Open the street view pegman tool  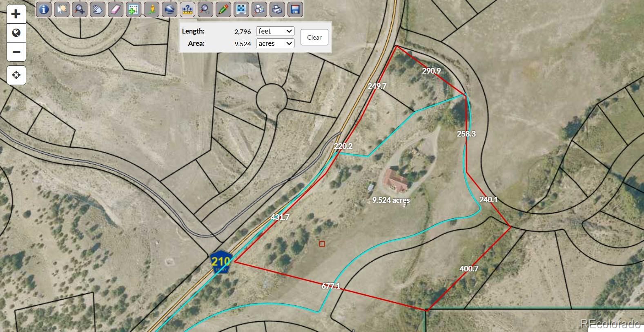click(x=152, y=9)
